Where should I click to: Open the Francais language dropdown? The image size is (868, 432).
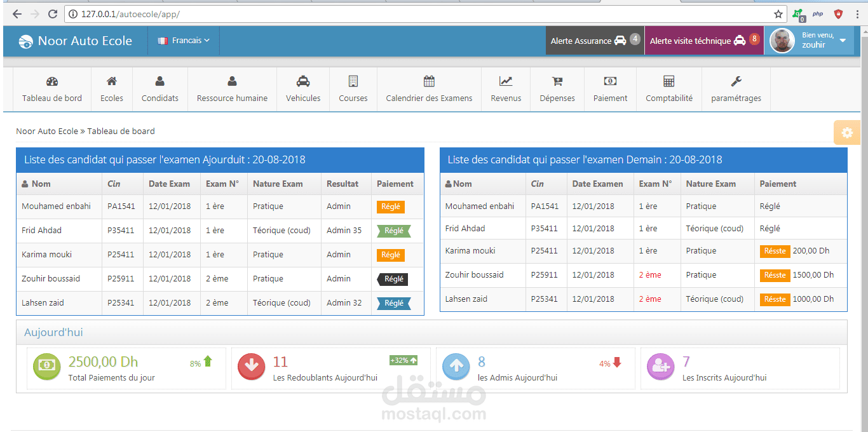(184, 41)
